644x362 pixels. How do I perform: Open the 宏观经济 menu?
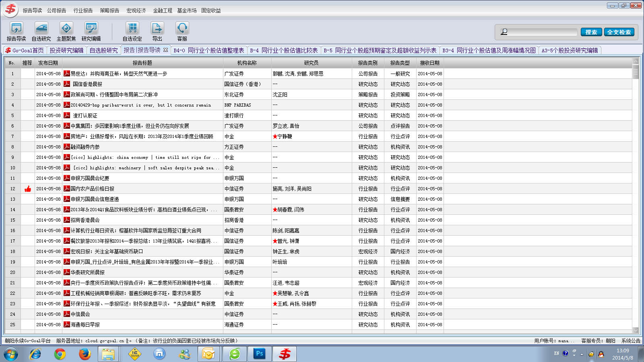tap(136, 10)
